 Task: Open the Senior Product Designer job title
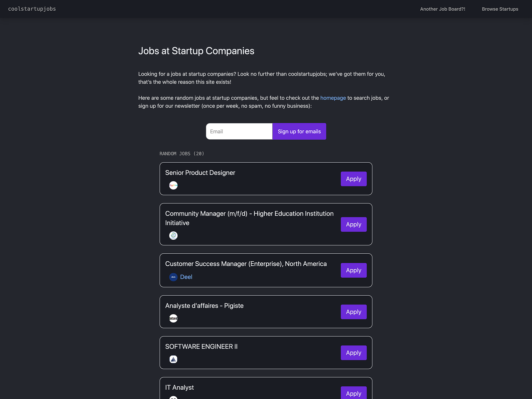(200, 173)
